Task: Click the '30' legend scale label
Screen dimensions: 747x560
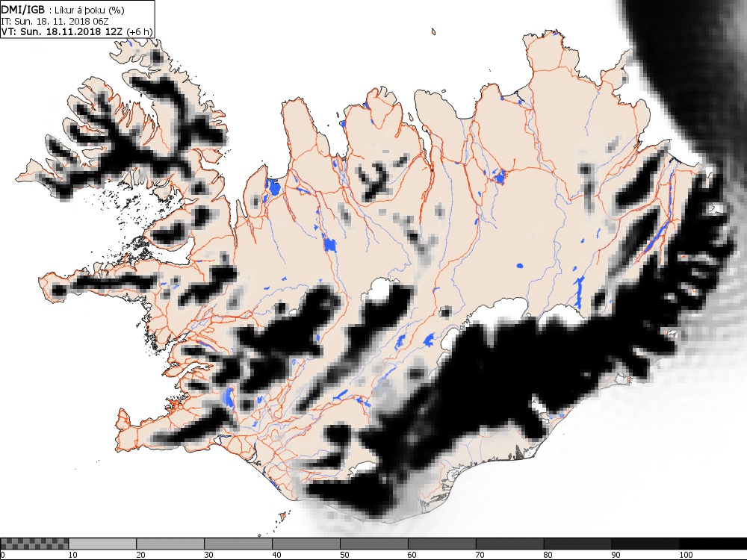Action: coord(208,555)
